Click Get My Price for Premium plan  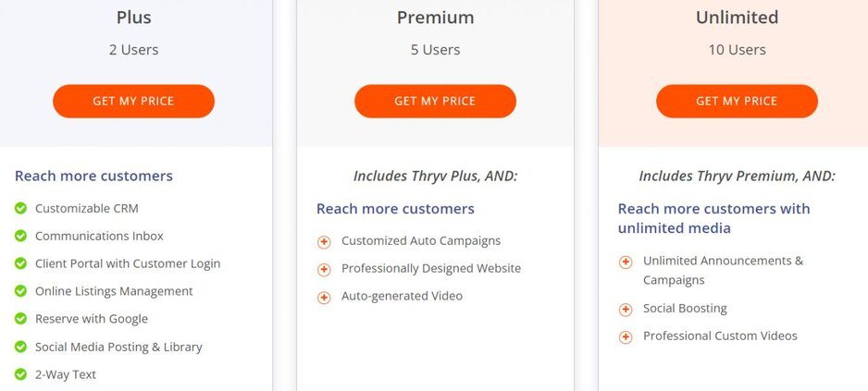coord(435,101)
